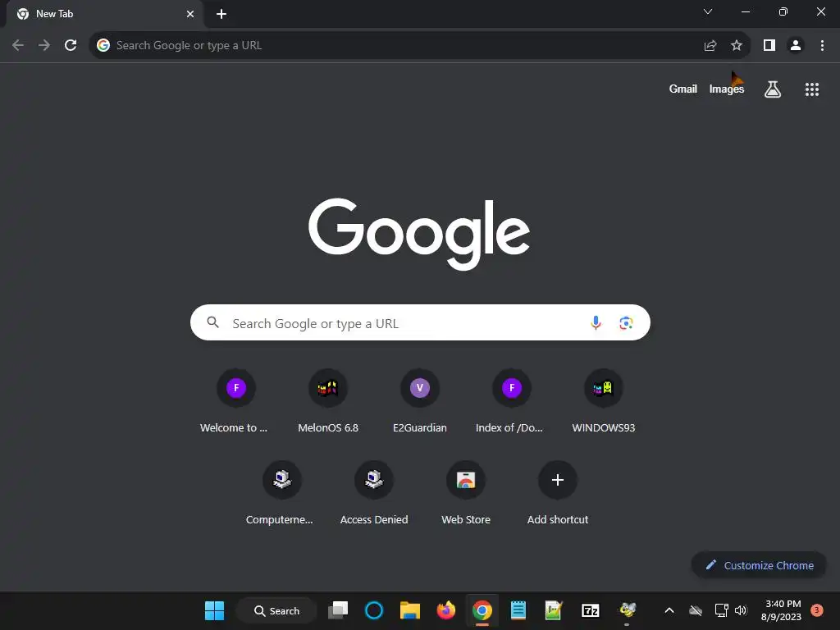Open the WINDOWS93 shortcut
Image resolution: width=840 pixels, height=630 pixels.
tap(604, 400)
